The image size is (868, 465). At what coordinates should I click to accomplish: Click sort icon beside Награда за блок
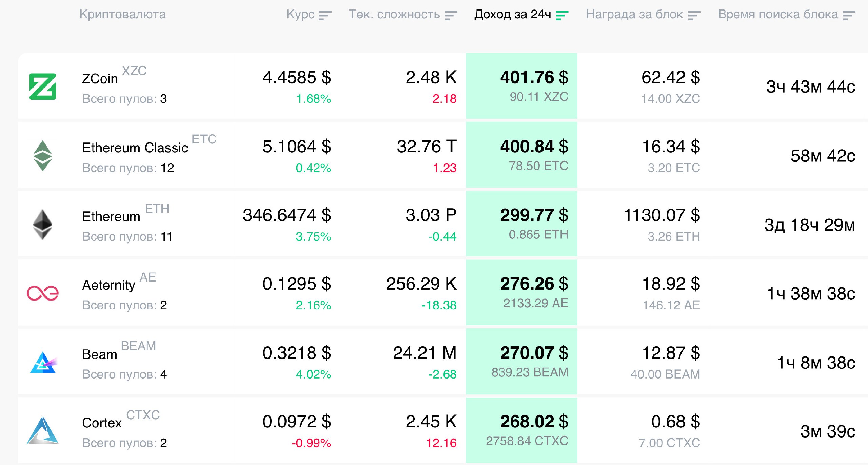pos(694,15)
